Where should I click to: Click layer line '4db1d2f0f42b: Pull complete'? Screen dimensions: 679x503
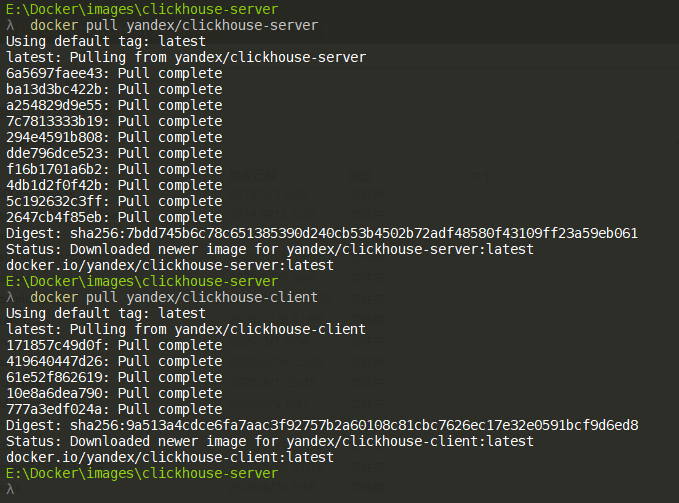pyautogui.click(x=114, y=186)
